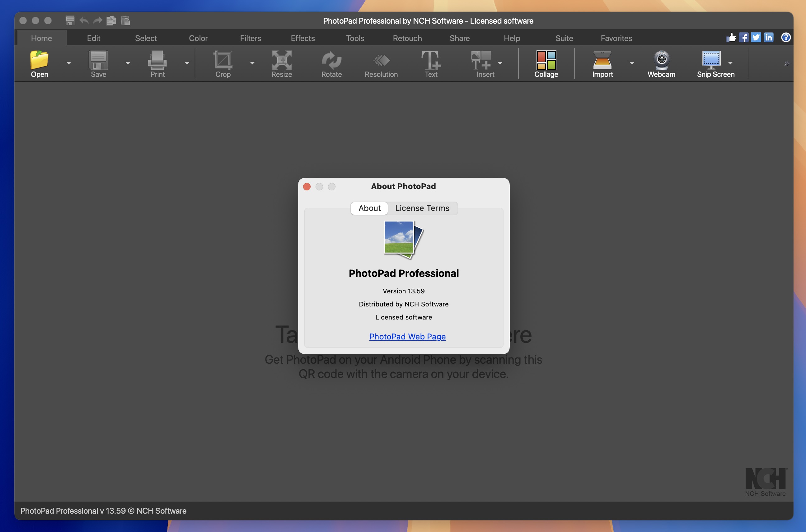Open the Resolution tool
Image resolution: width=806 pixels, height=532 pixels.
point(382,60)
